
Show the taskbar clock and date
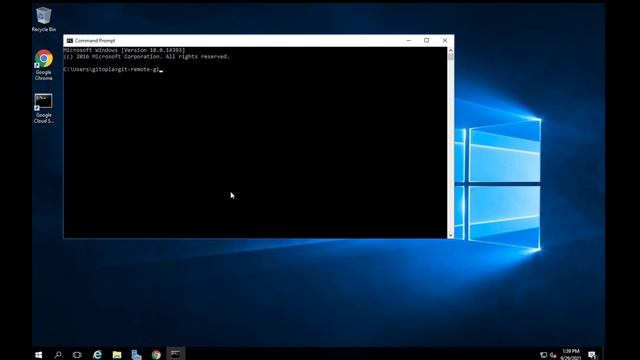point(571,354)
